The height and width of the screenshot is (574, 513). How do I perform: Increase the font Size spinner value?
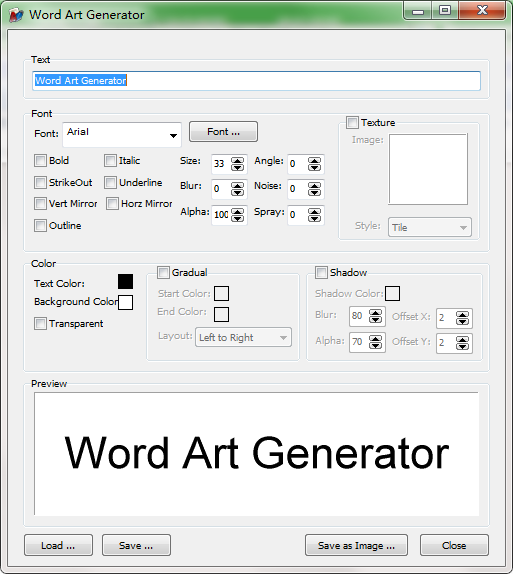click(x=237, y=161)
